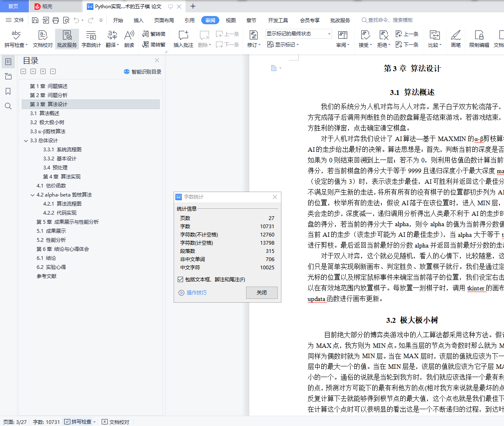This screenshot has width=504, height=426.
Task: Start 朗读 read aloud
Action: pos(129,39)
